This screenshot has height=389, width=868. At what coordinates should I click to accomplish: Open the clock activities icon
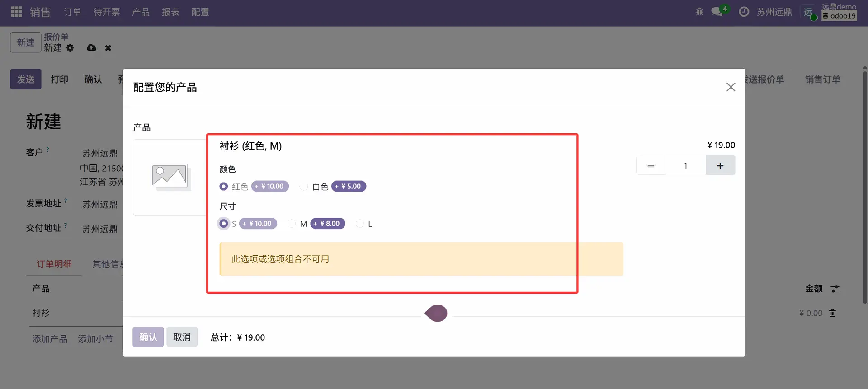(x=744, y=12)
